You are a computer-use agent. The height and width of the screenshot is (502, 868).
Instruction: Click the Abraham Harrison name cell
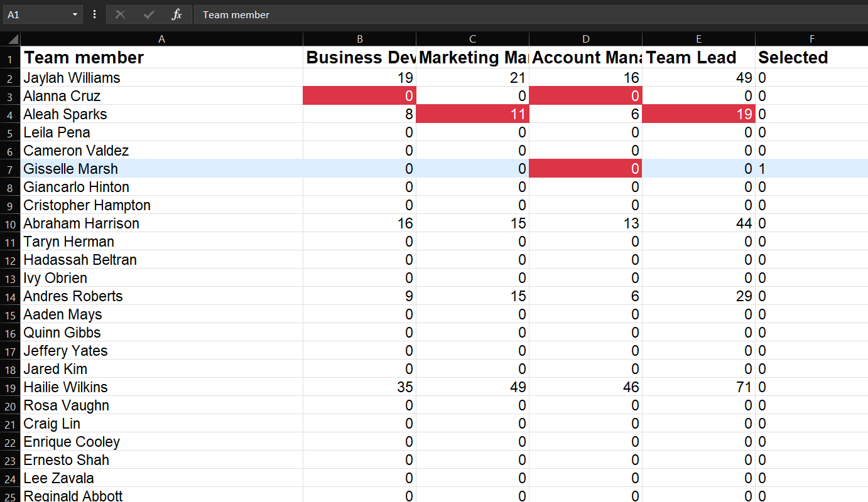click(x=161, y=223)
